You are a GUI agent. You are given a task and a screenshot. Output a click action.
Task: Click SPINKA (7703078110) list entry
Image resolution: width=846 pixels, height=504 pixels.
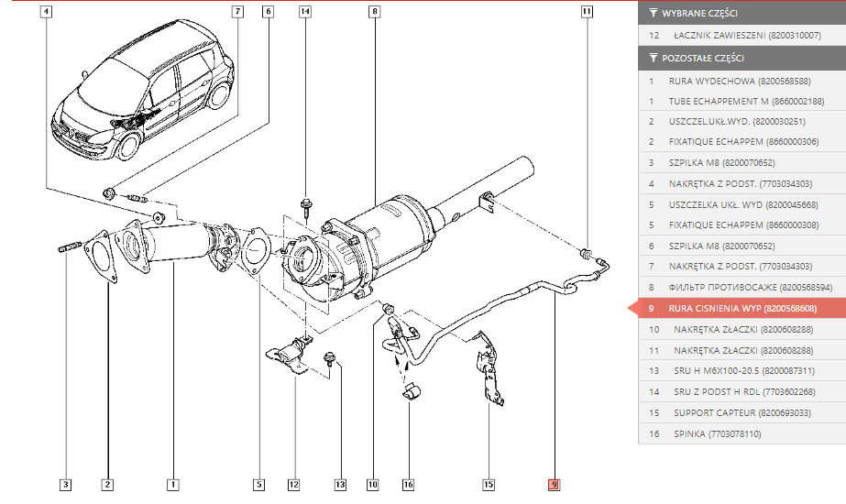[742, 433]
